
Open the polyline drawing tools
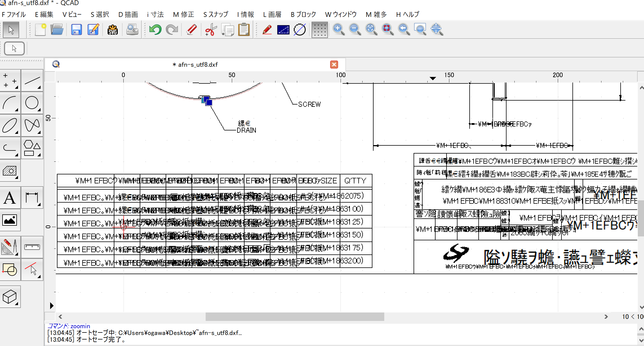(x=10, y=148)
